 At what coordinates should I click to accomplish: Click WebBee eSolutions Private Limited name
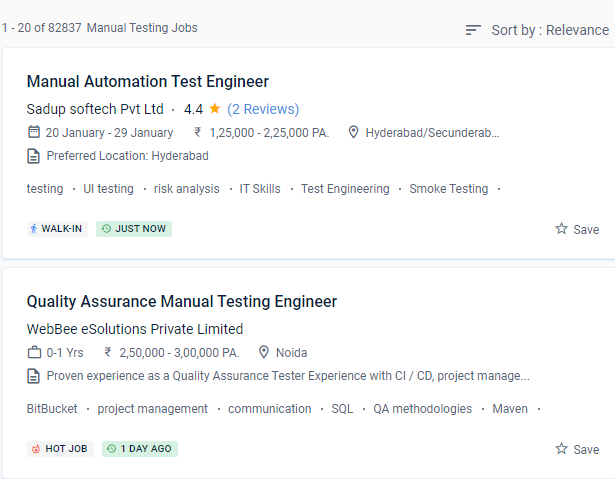[x=135, y=329]
